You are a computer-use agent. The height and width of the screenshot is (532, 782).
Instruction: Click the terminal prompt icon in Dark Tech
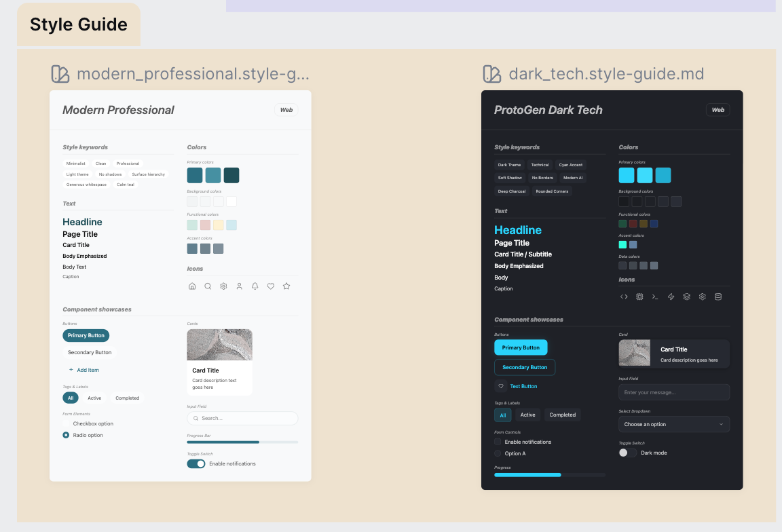[x=655, y=297]
